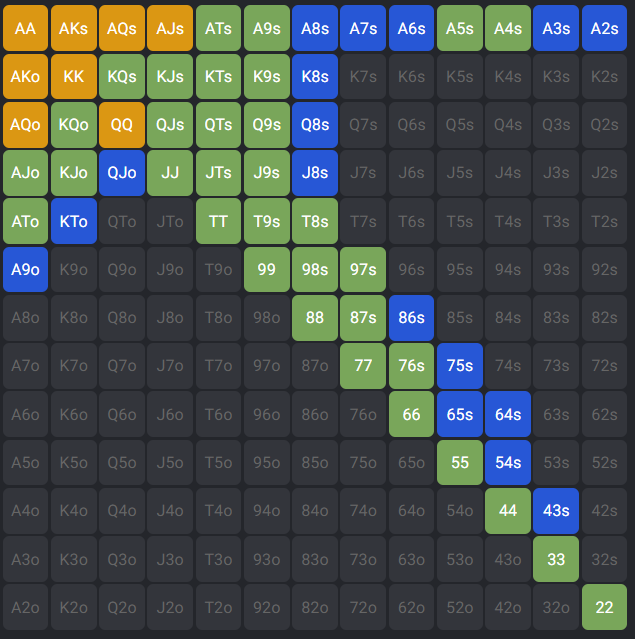
Task: Select the blue 43s cell
Action: [556, 510]
